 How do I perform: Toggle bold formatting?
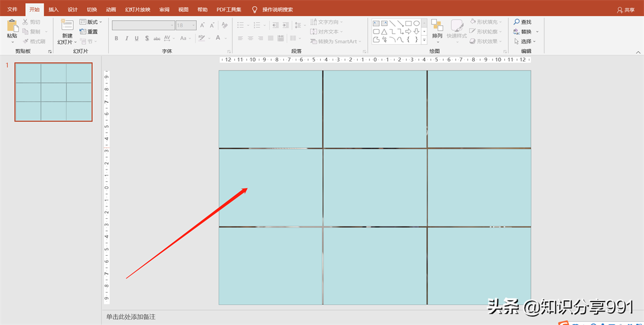pyautogui.click(x=116, y=39)
